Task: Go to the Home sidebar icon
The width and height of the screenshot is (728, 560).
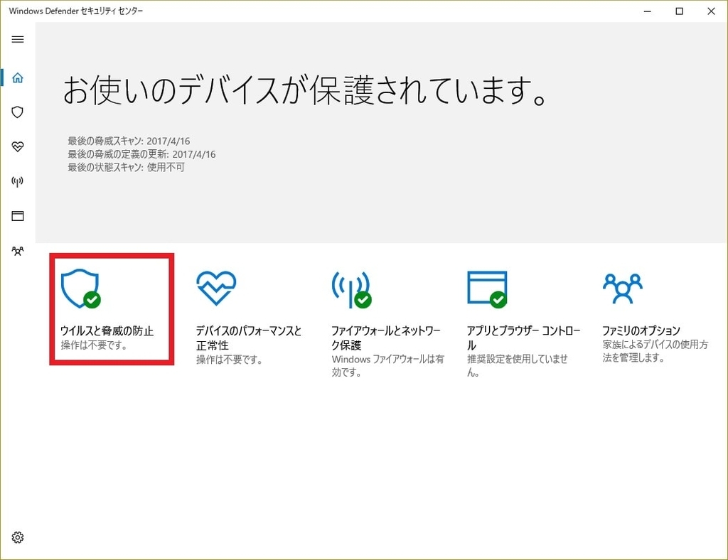Action: pos(18,77)
